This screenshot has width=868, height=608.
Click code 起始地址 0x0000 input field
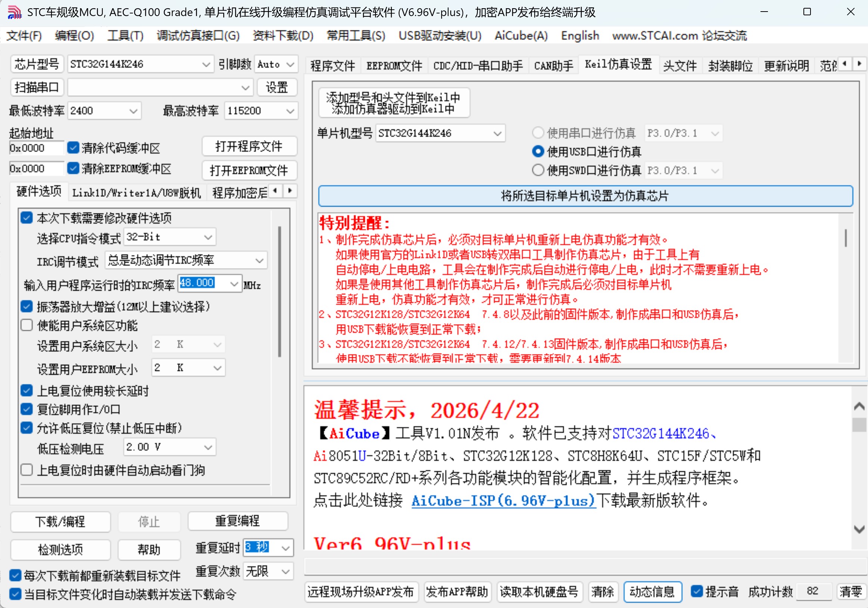point(36,148)
